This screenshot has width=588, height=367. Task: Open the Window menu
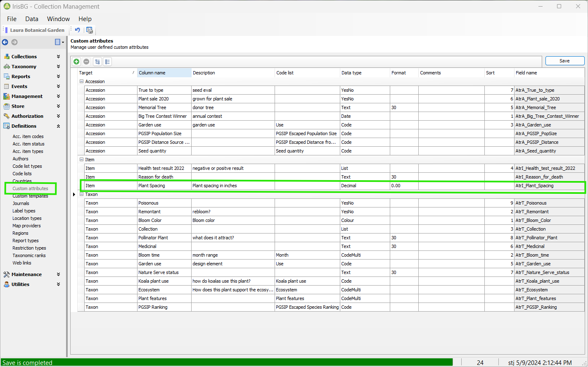[x=58, y=19]
